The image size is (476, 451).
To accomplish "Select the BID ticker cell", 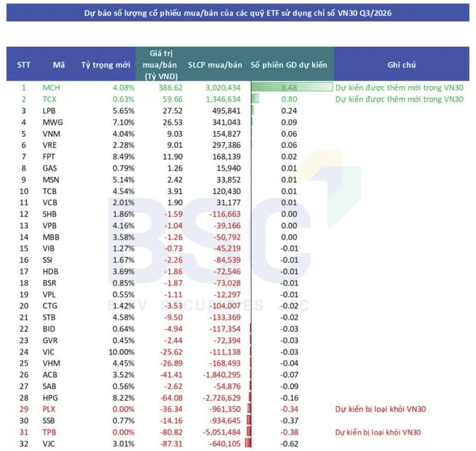I will coord(49,329).
